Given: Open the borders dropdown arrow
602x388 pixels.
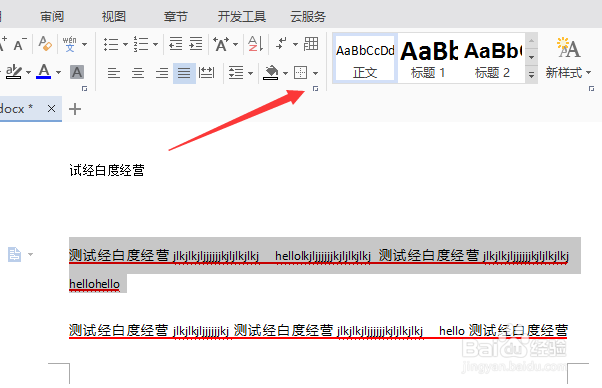Looking at the screenshot, I should pyautogui.click(x=315, y=73).
